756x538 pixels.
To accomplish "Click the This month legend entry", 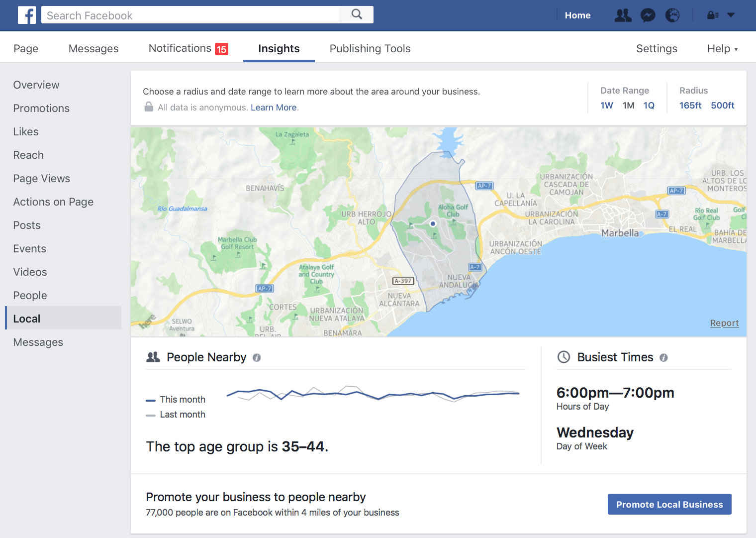I will tap(176, 400).
